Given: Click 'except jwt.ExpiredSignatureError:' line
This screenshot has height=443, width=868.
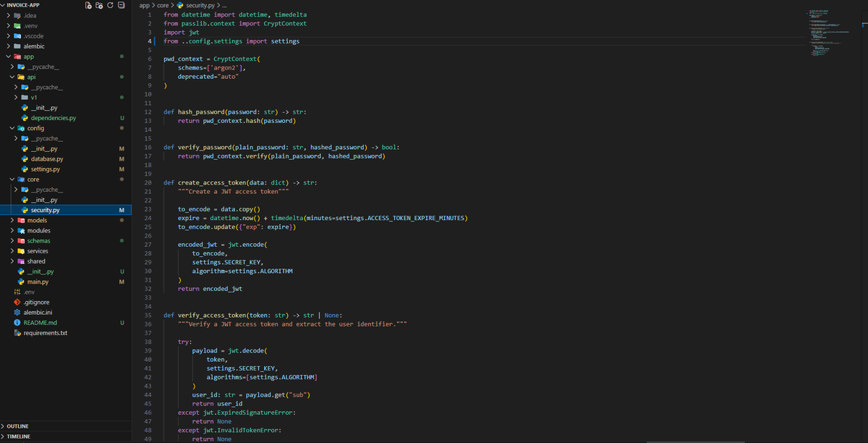Looking at the screenshot, I should [x=237, y=412].
